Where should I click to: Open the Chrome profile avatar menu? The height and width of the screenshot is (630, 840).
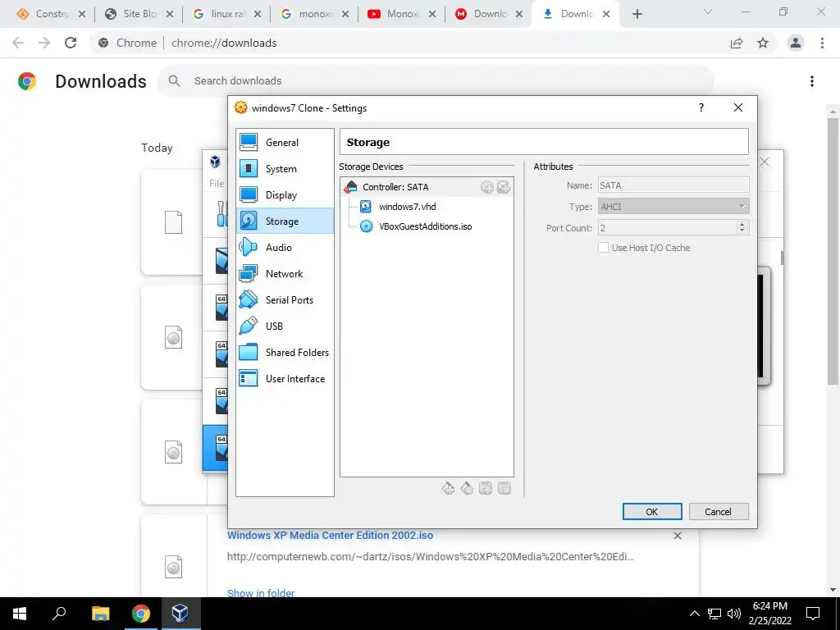(x=796, y=43)
